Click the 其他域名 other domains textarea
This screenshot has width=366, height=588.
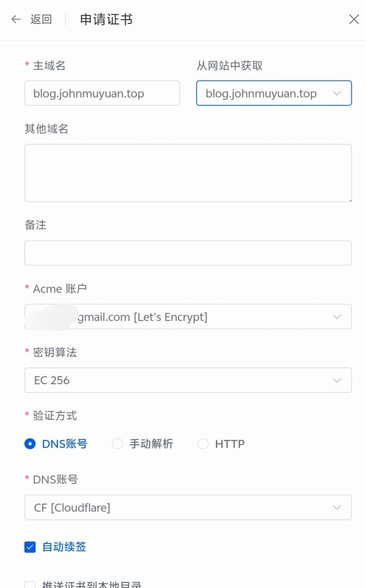pyautogui.click(x=188, y=173)
